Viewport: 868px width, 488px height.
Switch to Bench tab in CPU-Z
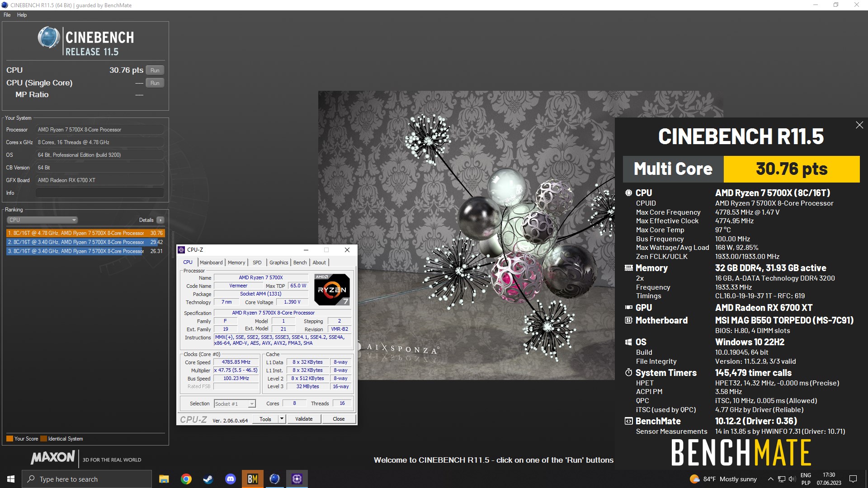[x=300, y=263]
